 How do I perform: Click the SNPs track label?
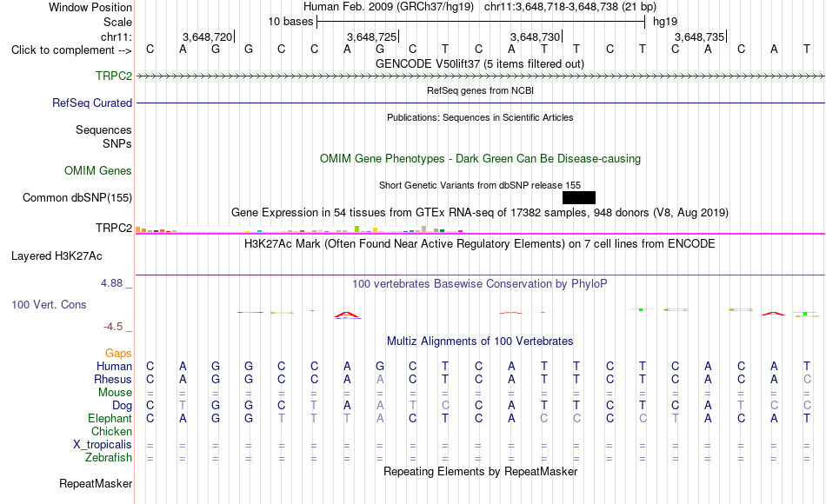[117, 143]
